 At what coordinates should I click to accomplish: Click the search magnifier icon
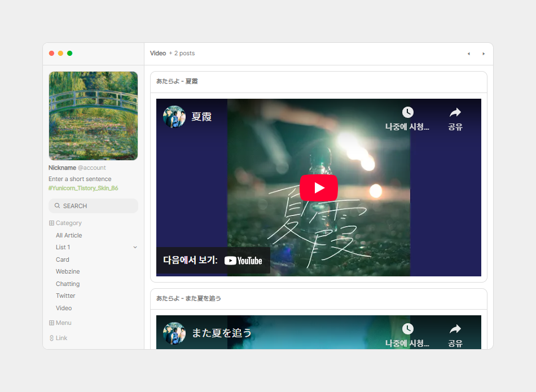pyautogui.click(x=57, y=206)
